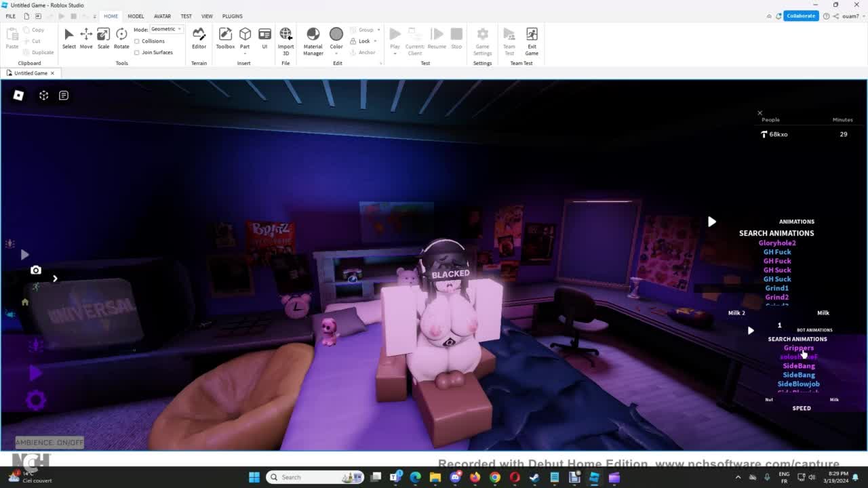Expand the Part dropdown arrow
Image resolution: width=868 pixels, height=488 pixels.
(x=245, y=54)
